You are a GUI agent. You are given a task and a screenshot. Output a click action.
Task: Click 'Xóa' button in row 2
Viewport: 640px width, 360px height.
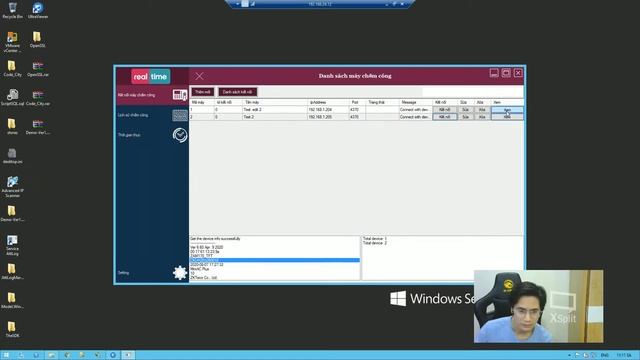click(x=482, y=117)
